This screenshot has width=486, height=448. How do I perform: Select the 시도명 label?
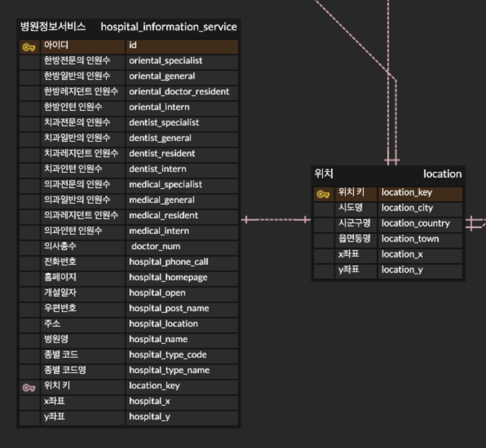point(351,207)
